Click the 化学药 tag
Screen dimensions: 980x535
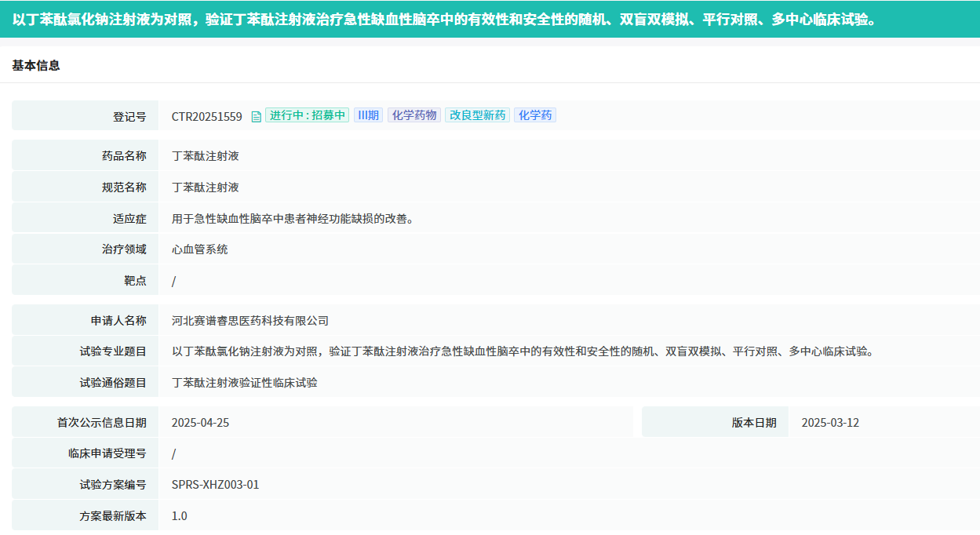535,115
